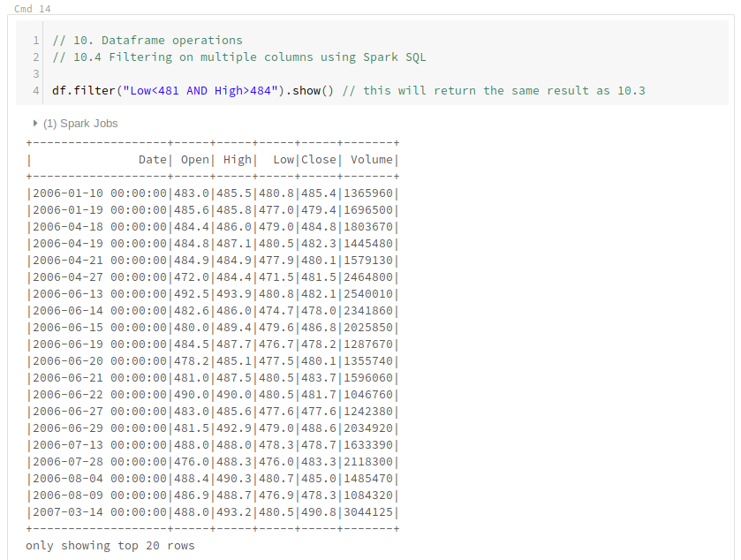741x560 pixels.
Task: Click the Volume column header in output
Action: (373, 159)
